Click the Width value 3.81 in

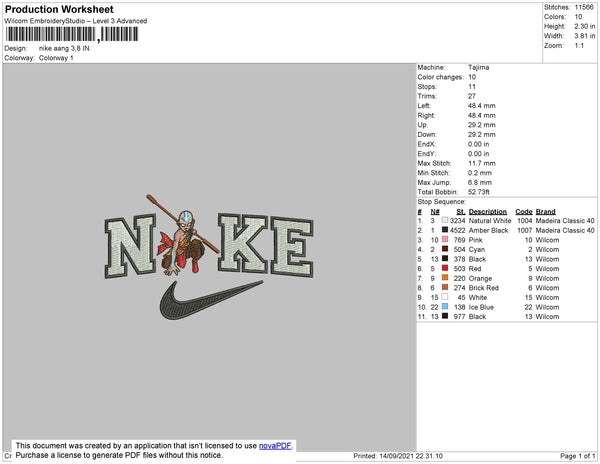pyautogui.click(x=585, y=36)
